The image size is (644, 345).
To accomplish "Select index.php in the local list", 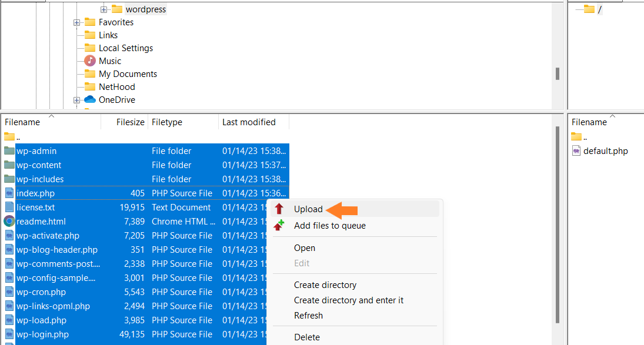I will 145,193.
